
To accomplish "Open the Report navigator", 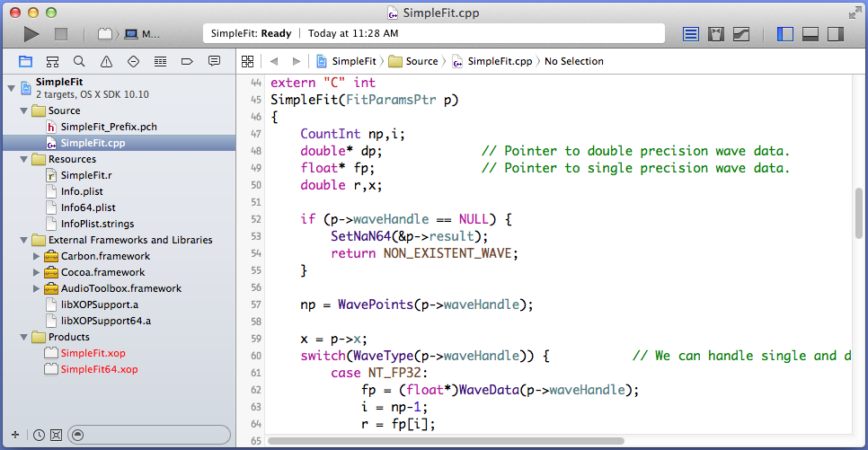I will [x=214, y=61].
